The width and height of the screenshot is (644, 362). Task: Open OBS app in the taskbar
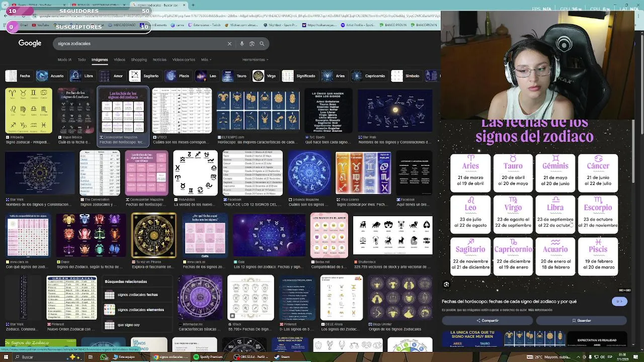coord(251,357)
